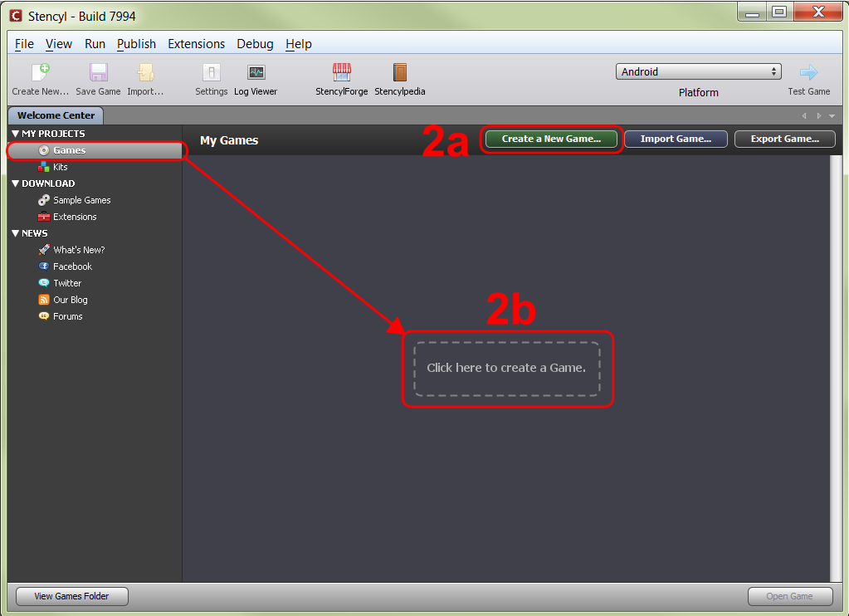Open the Platform dropdown showing Android
This screenshot has height=616, width=849.
[x=699, y=71]
